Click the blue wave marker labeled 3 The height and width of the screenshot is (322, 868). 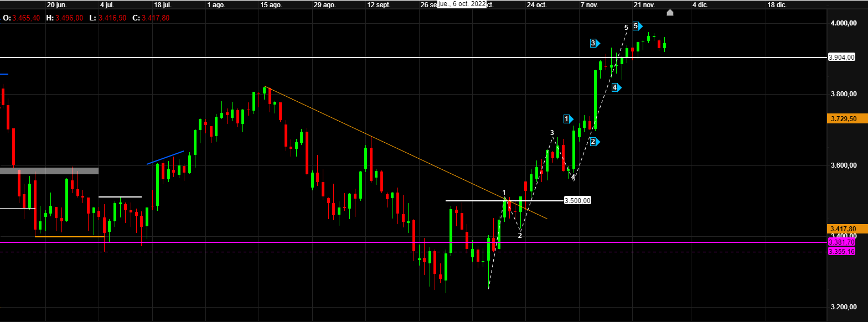click(595, 43)
